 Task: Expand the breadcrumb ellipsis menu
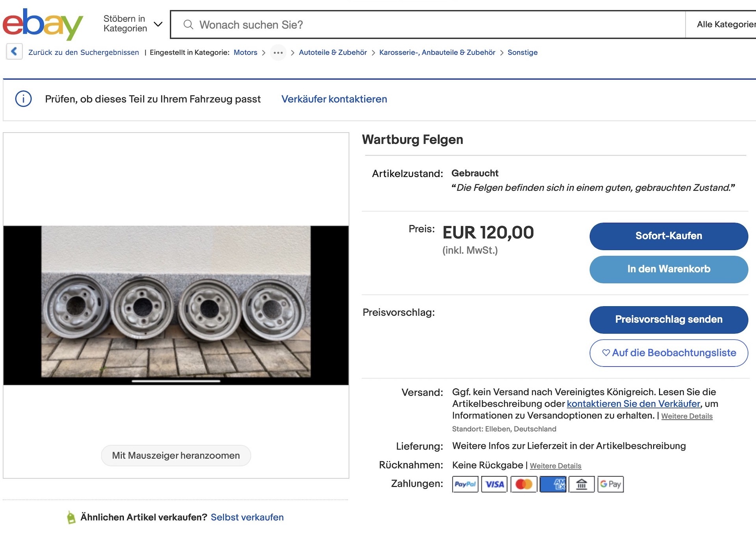click(x=278, y=53)
